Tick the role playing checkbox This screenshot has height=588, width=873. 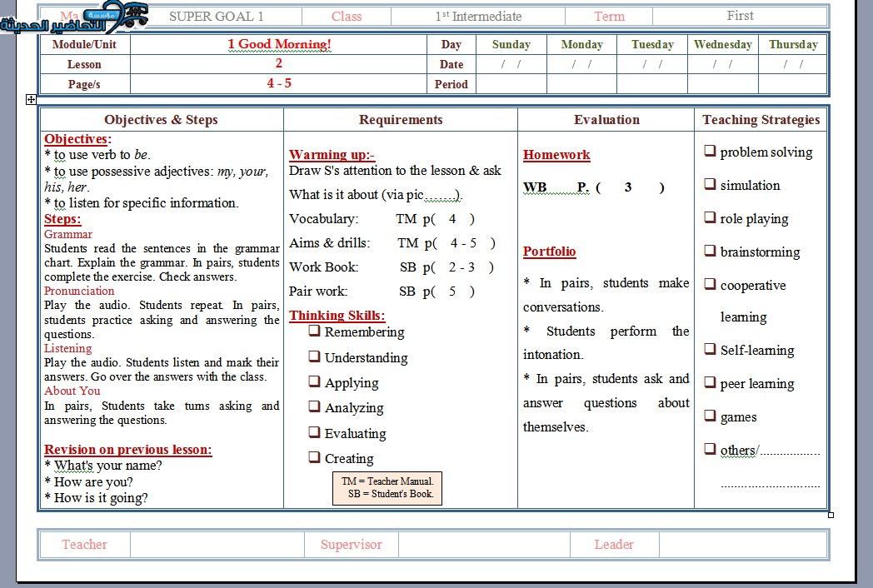coord(710,217)
